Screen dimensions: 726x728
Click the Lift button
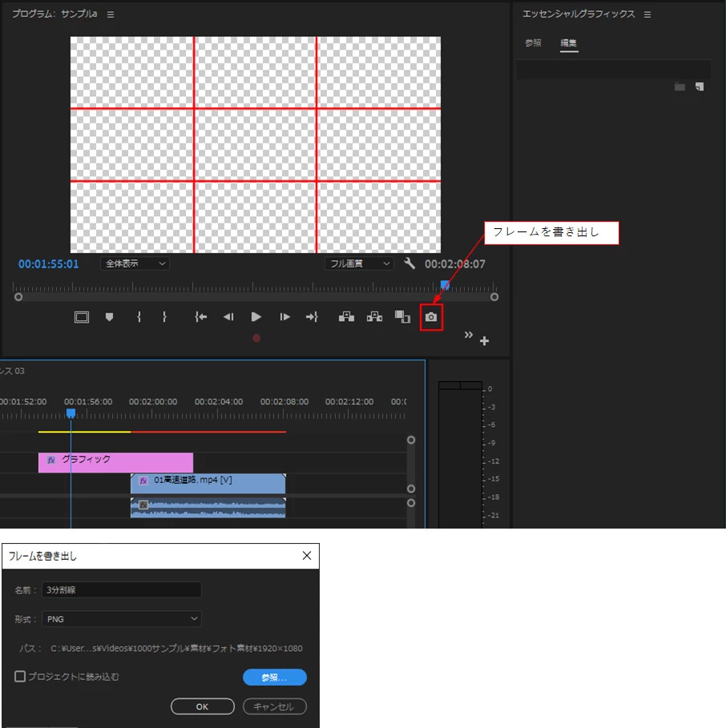(346, 317)
